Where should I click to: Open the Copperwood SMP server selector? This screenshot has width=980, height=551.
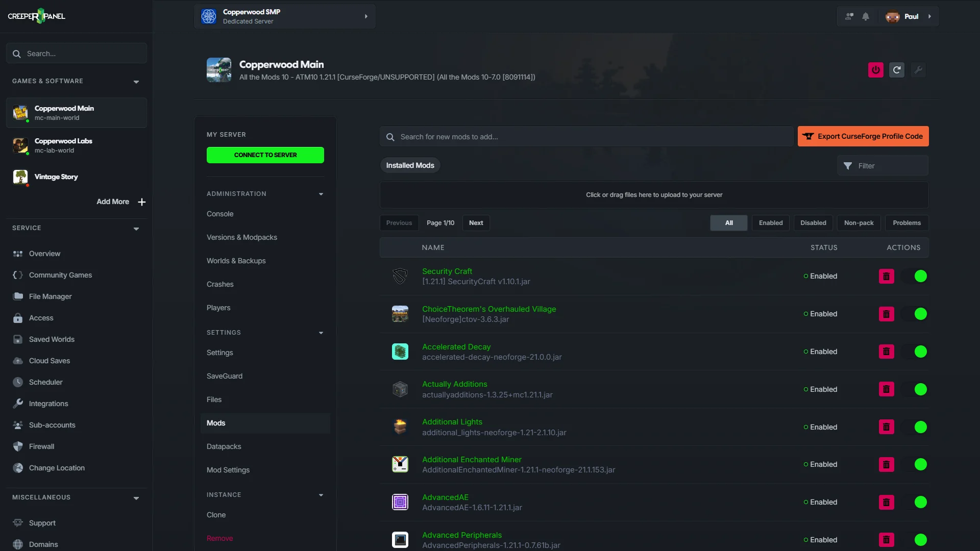coord(285,16)
